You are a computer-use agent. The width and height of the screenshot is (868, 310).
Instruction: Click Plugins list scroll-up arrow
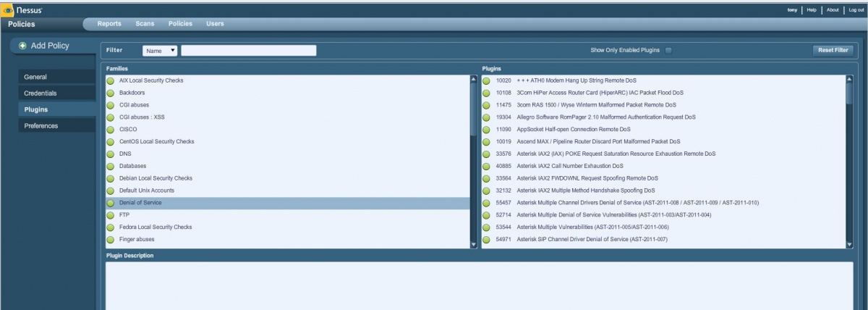pos(850,78)
